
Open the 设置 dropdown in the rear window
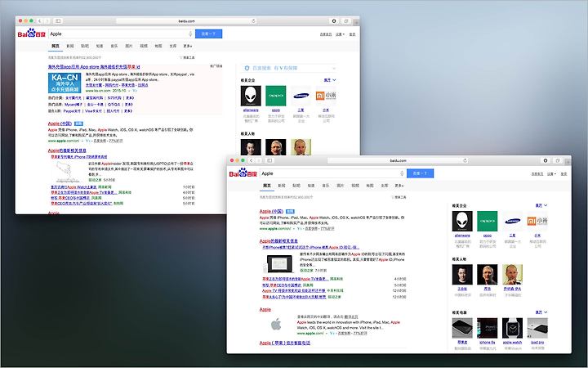(340, 34)
